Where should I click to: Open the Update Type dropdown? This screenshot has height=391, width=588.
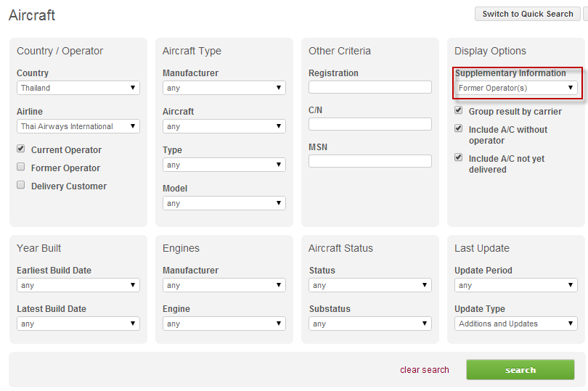515,324
